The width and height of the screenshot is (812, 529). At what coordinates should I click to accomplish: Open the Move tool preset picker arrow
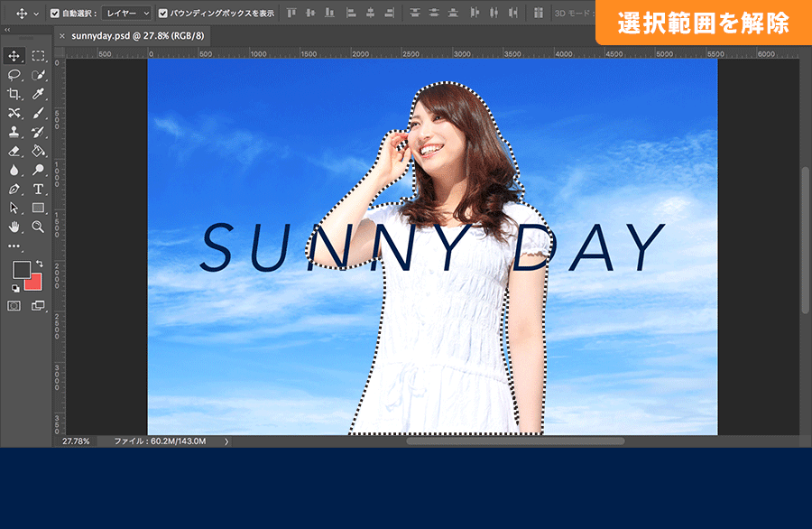click(x=36, y=14)
